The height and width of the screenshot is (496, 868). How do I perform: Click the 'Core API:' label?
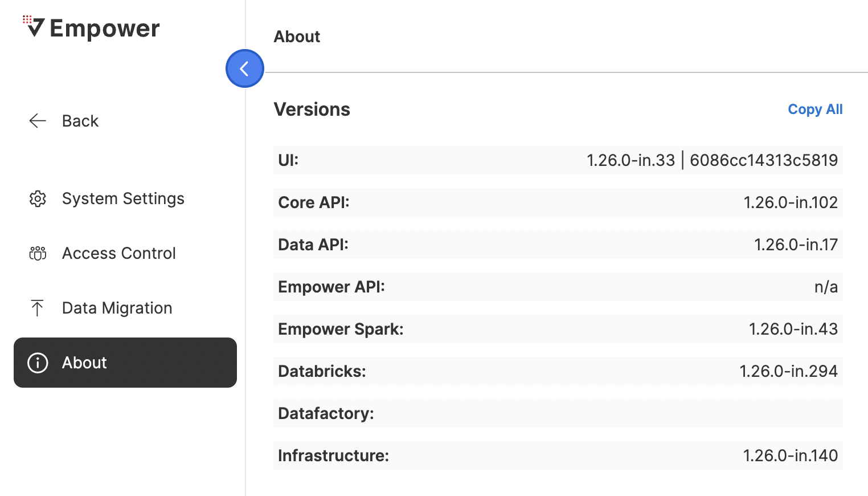(314, 202)
